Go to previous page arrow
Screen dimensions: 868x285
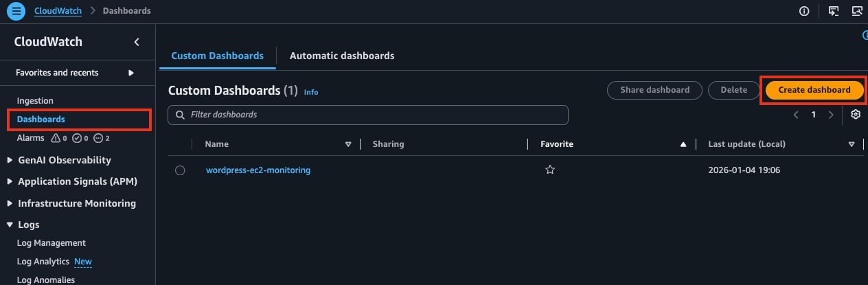pyautogui.click(x=796, y=115)
